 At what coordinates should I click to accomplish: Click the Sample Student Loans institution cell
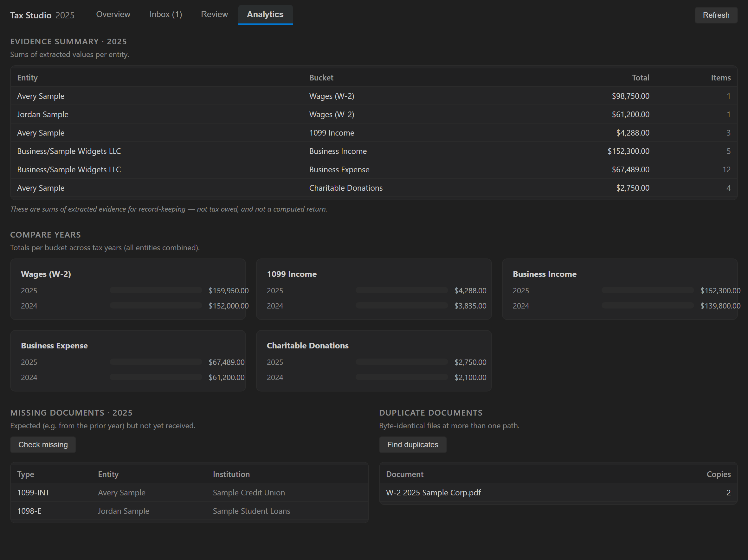pyautogui.click(x=252, y=511)
